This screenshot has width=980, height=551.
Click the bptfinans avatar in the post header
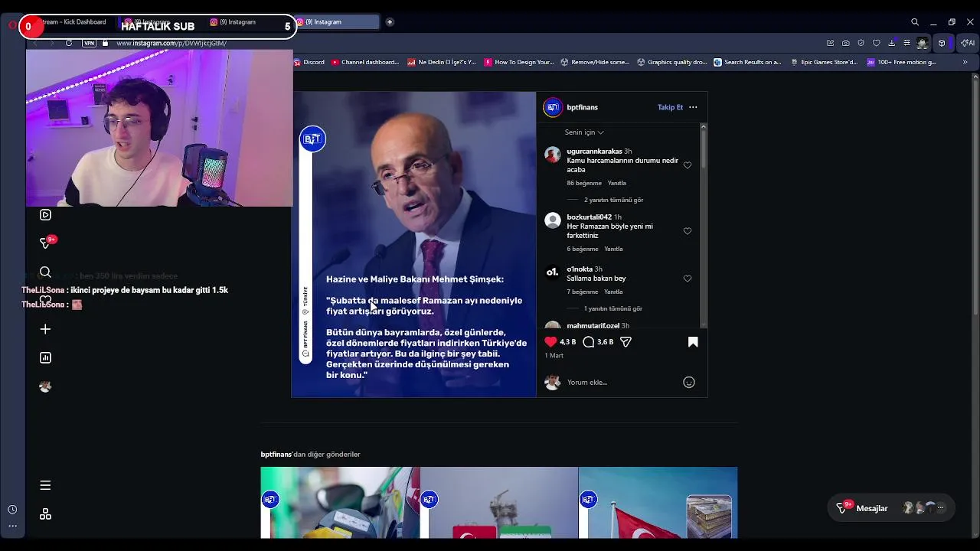click(553, 107)
